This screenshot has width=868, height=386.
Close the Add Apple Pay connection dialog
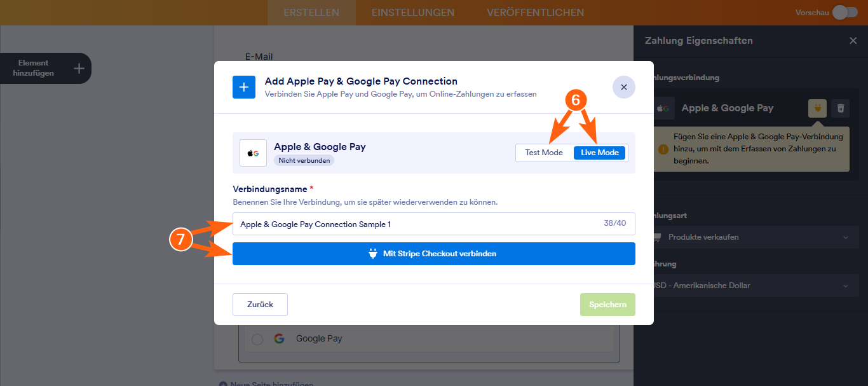[x=623, y=87]
